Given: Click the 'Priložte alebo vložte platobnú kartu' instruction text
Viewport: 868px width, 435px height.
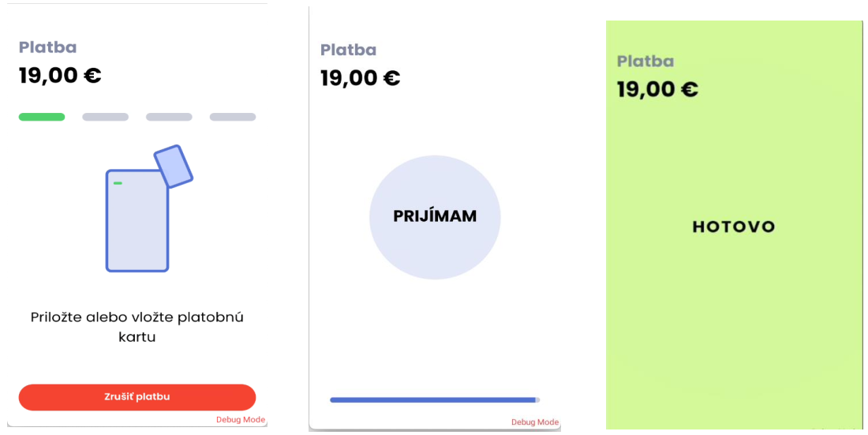Looking at the screenshot, I should tap(137, 327).
